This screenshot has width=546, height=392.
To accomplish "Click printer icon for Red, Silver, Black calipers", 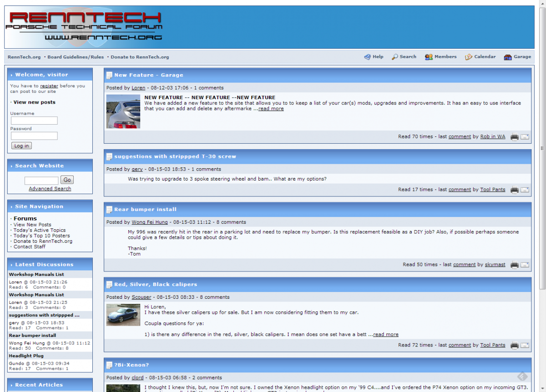I will [x=514, y=345].
